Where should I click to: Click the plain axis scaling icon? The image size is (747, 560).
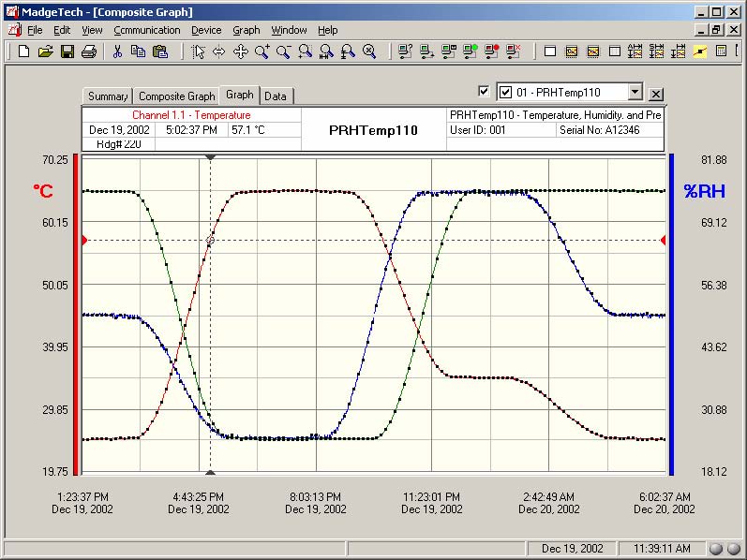click(678, 51)
